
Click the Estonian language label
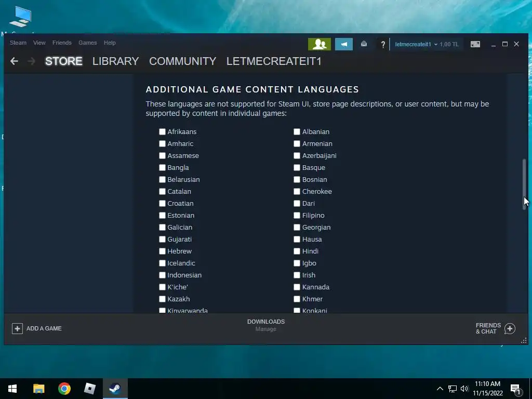point(181,216)
